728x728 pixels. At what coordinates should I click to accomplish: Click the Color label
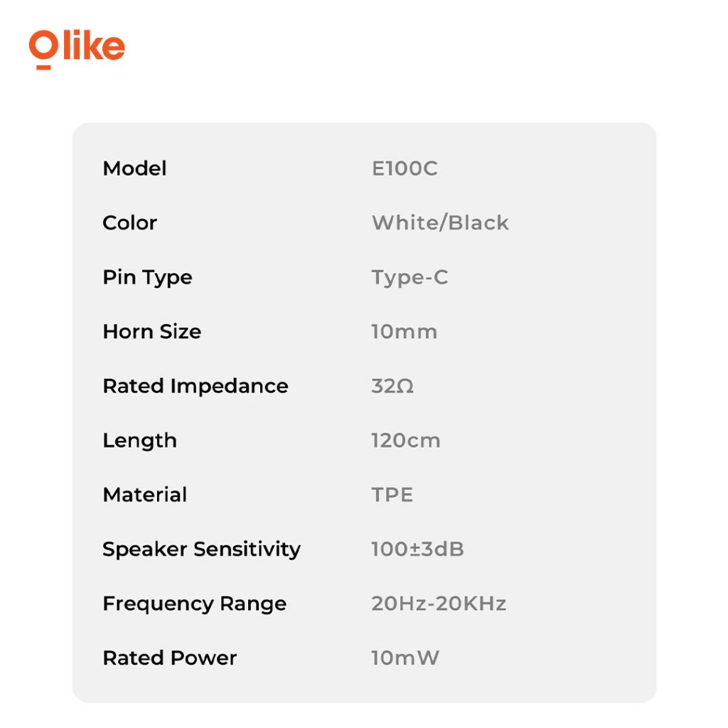(129, 223)
